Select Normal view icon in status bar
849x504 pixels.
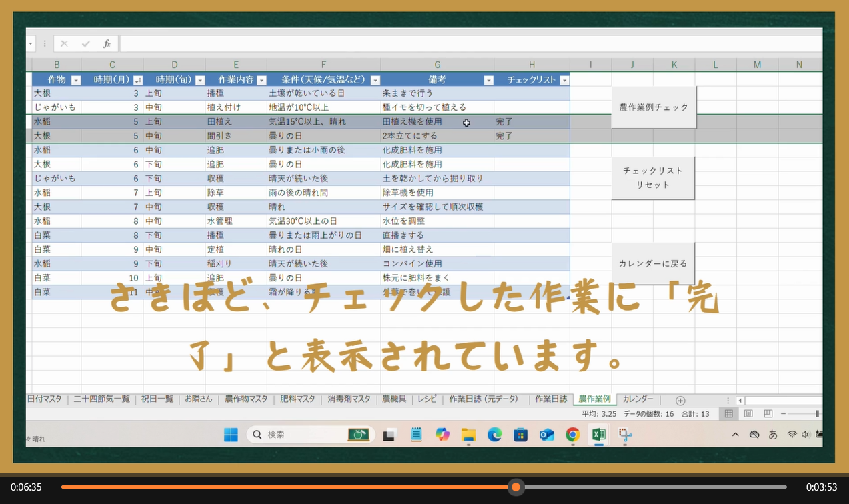click(x=729, y=414)
